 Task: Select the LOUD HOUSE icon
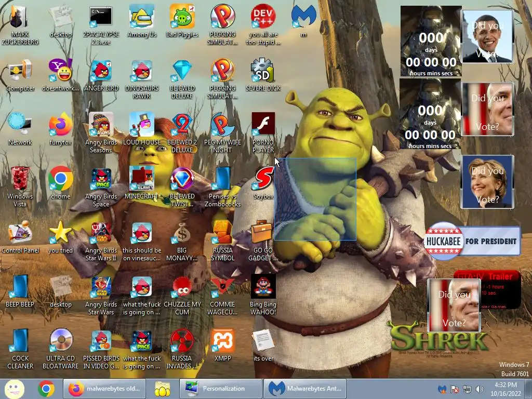141,129
